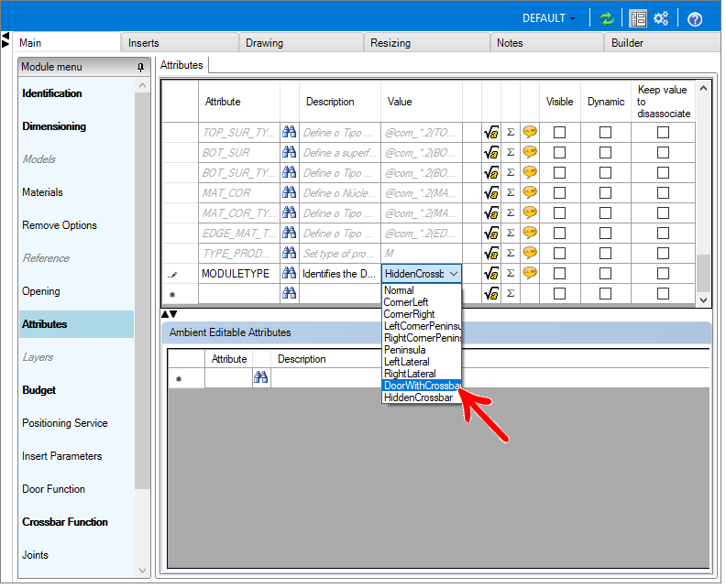Screen dimensions: 726x588
Task: Click binoculars search icon in MODULETYPE row
Action: tap(291, 275)
